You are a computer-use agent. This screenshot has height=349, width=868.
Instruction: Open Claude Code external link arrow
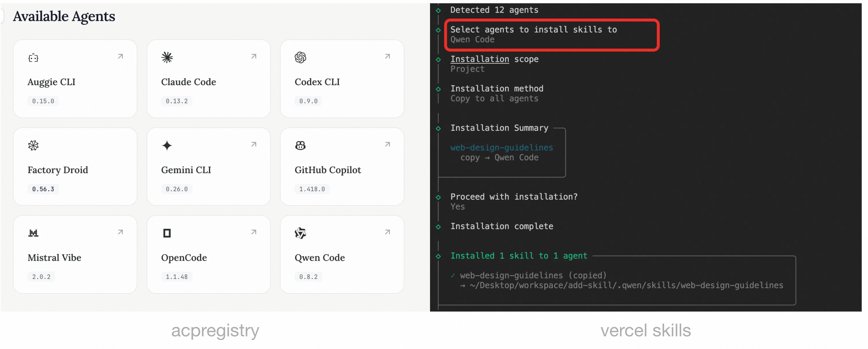click(254, 56)
